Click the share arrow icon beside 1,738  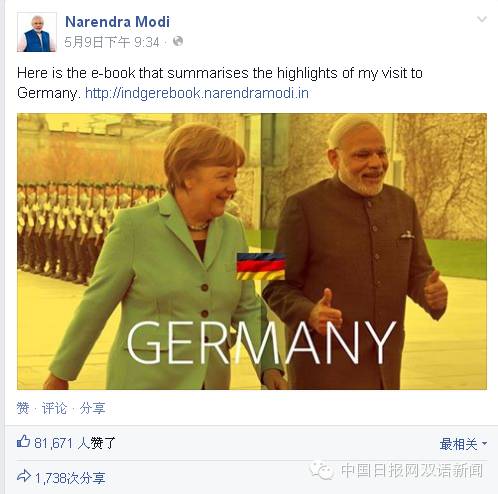[x=24, y=476]
